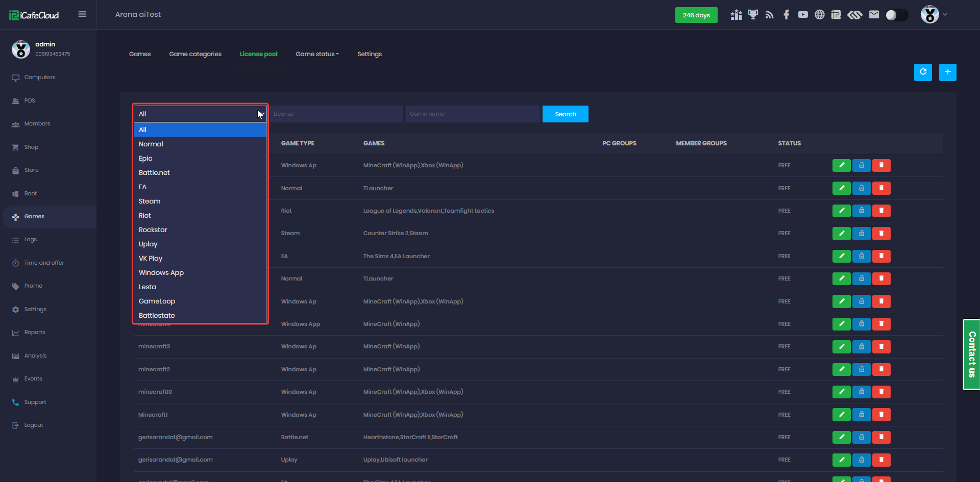The image size is (980, 482).
Task: Click the refresh icon above the license table
Action: 923,72
